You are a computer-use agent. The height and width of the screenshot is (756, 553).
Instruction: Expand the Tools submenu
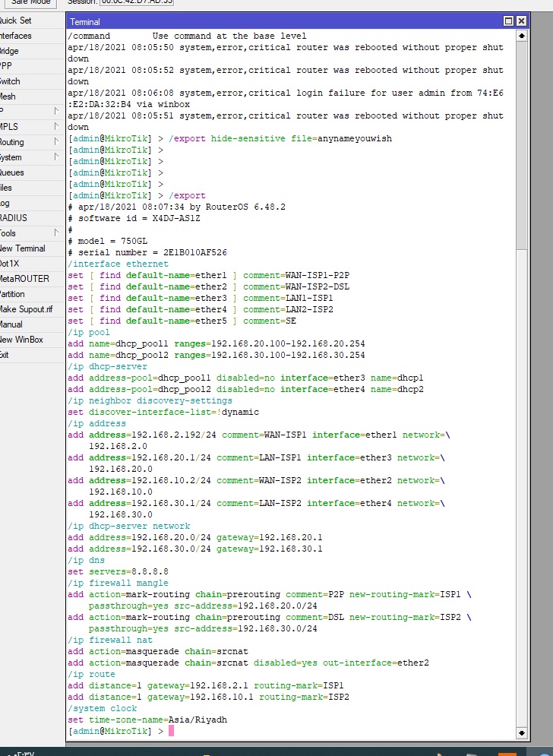56,233
